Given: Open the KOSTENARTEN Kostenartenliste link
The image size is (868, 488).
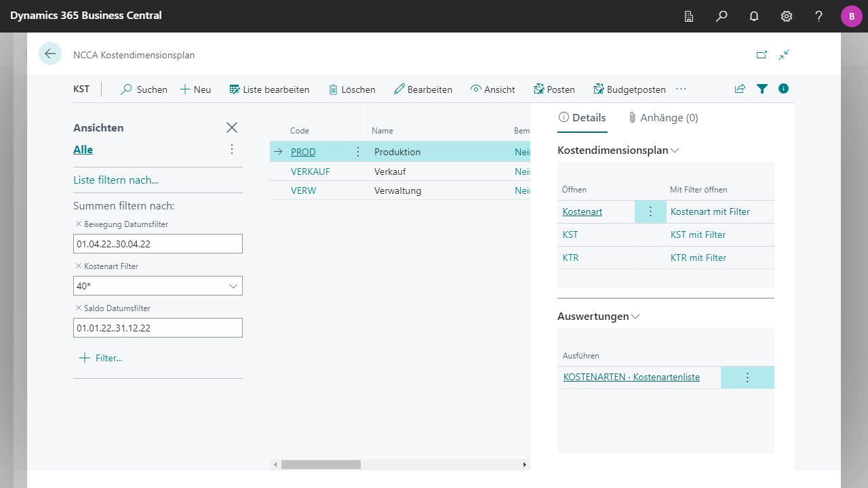Looking at the screenshot, I should coord(631,378).
